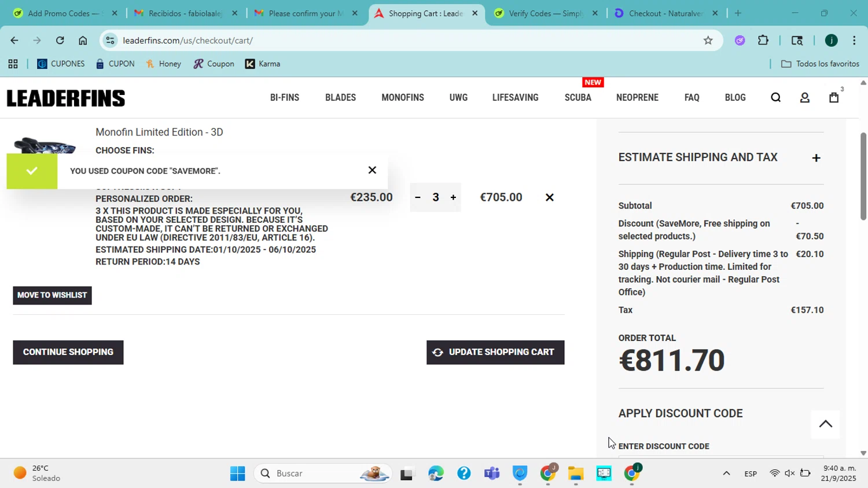
Task: Open File Explorer from the taskbar
Action: pyautogui.click(x=576, y=474)
